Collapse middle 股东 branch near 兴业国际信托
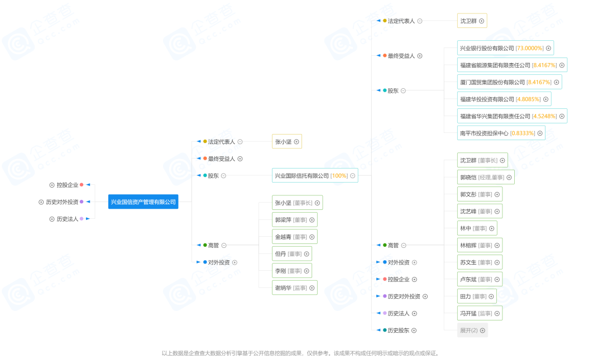 [223, 176]
